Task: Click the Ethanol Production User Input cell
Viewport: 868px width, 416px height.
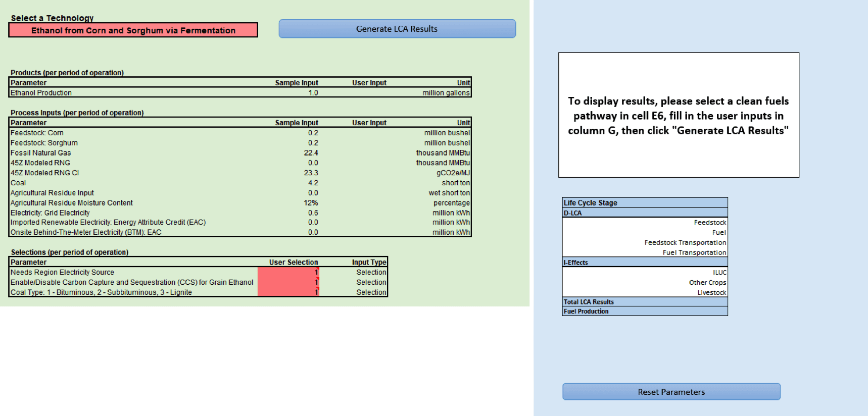Action: point(369,93)
